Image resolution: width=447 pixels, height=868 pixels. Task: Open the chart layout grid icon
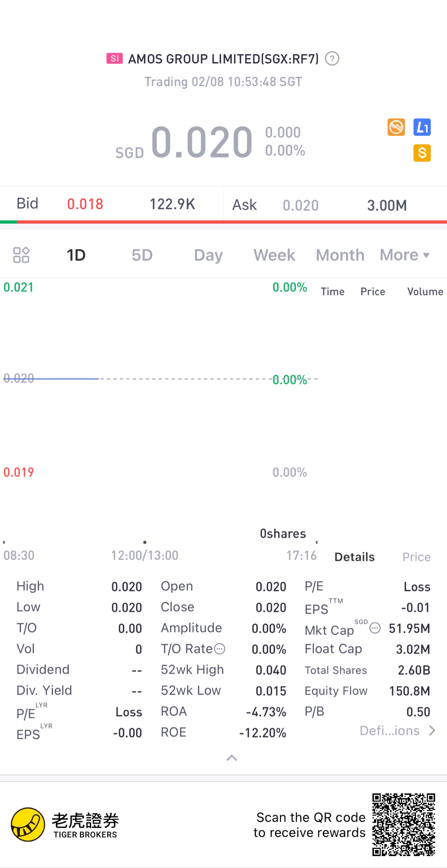21,255
